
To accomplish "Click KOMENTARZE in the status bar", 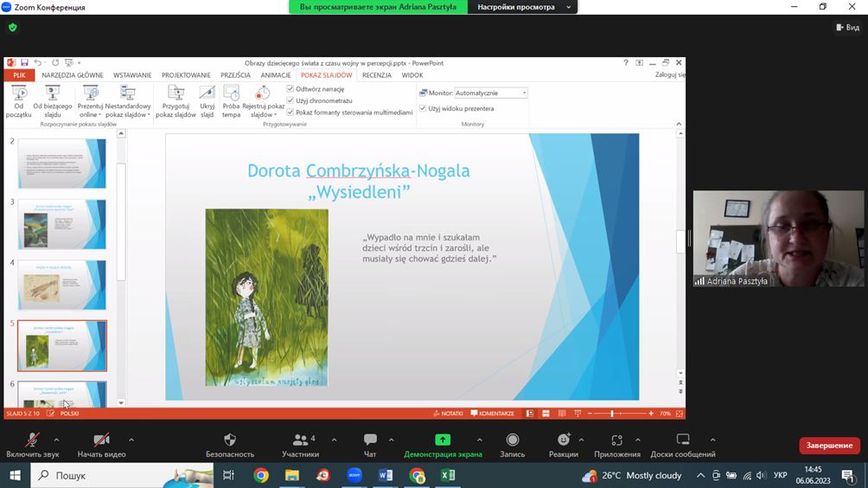I will 492,414.
